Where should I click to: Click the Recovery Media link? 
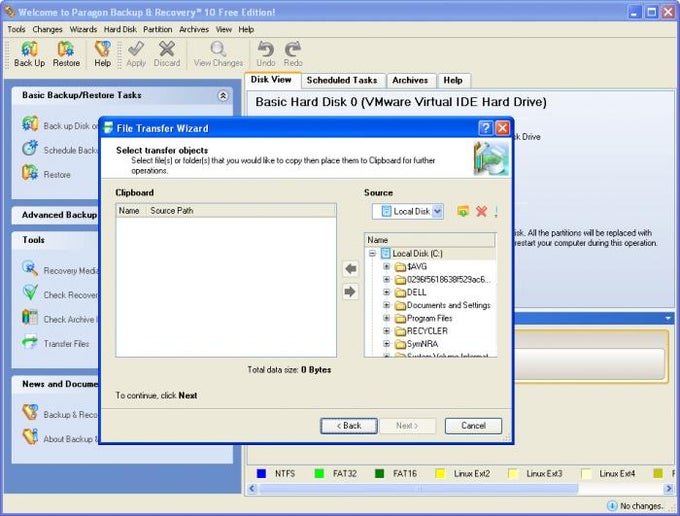click(71, 271)
